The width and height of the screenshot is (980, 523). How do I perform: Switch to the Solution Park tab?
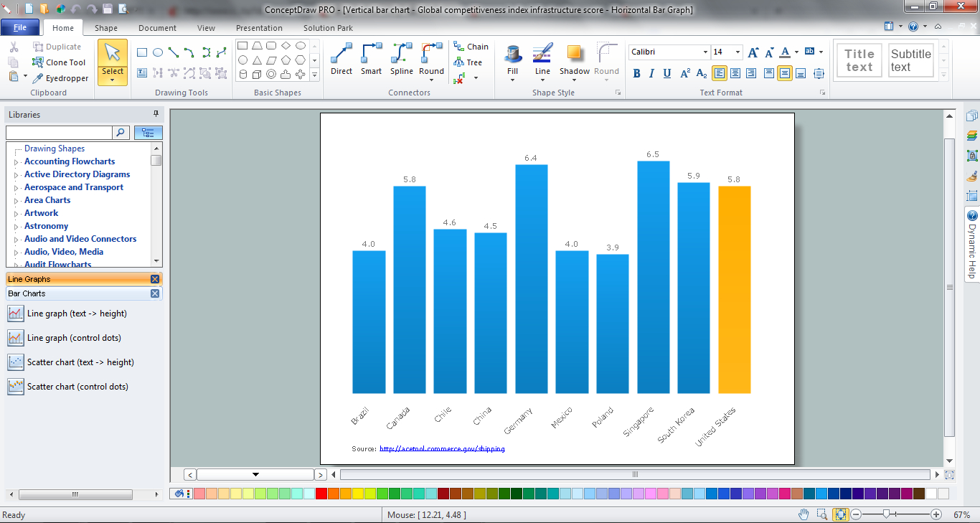(328, 28)
